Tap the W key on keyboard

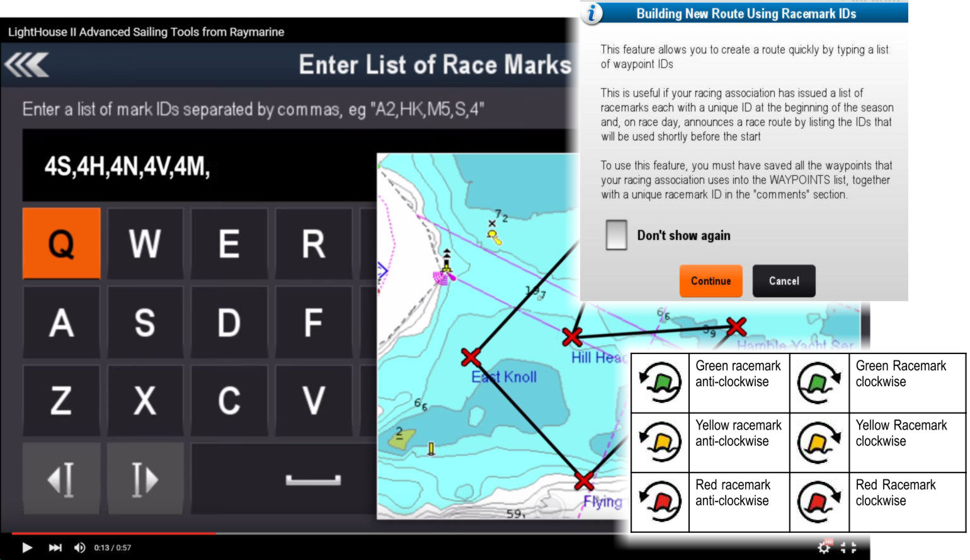pos(145,243)
